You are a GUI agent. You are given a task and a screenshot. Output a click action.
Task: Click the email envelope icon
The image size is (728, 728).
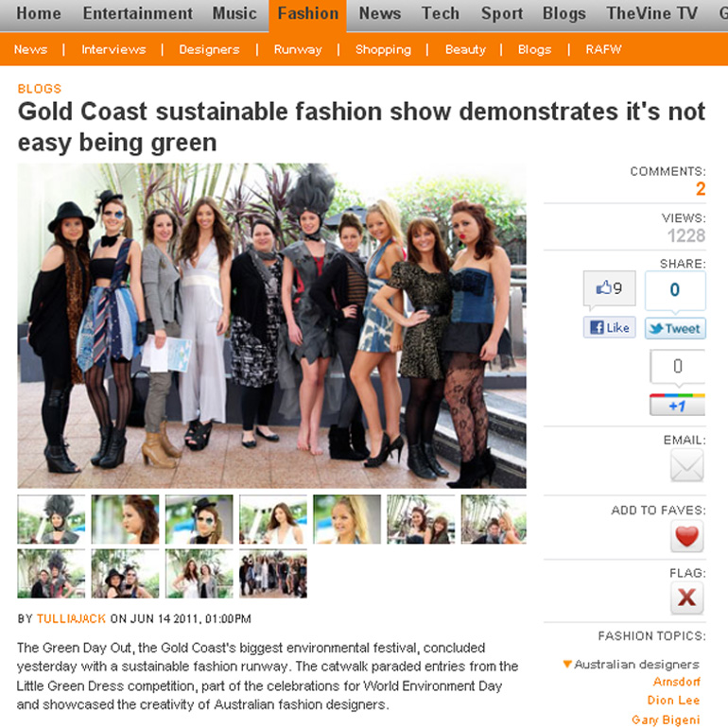pos(686,466)
